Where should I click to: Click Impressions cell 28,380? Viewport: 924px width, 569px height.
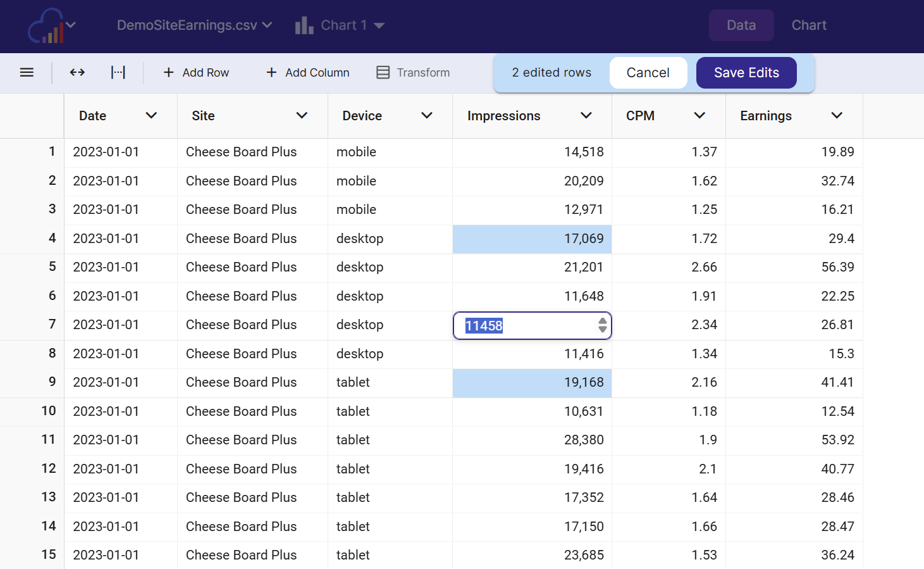click(x=532, y=440)
